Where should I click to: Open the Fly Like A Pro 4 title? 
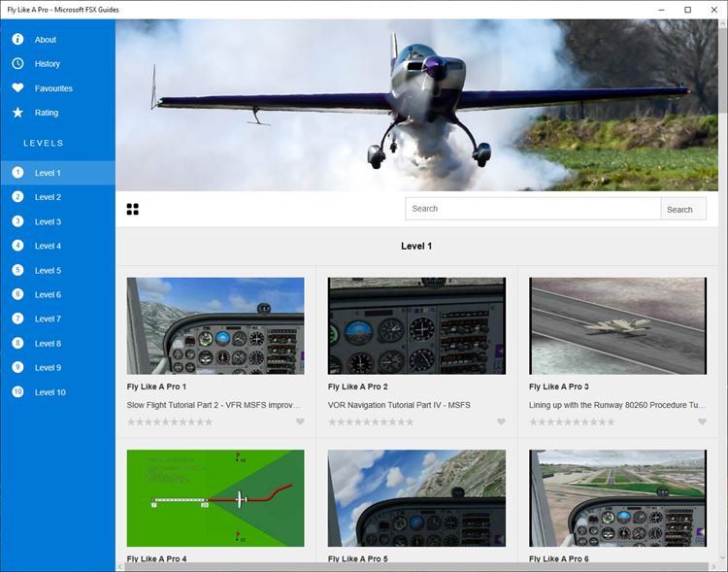click(156, 558)
